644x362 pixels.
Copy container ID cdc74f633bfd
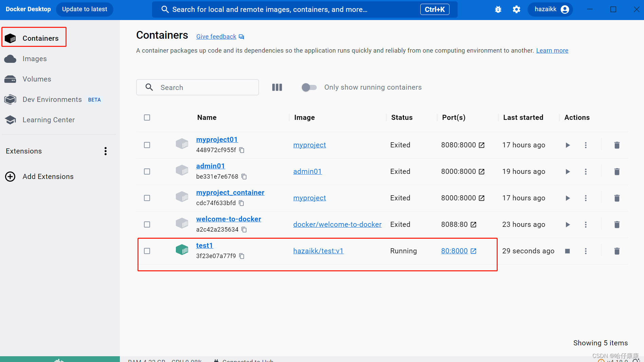tap(241, 203)
